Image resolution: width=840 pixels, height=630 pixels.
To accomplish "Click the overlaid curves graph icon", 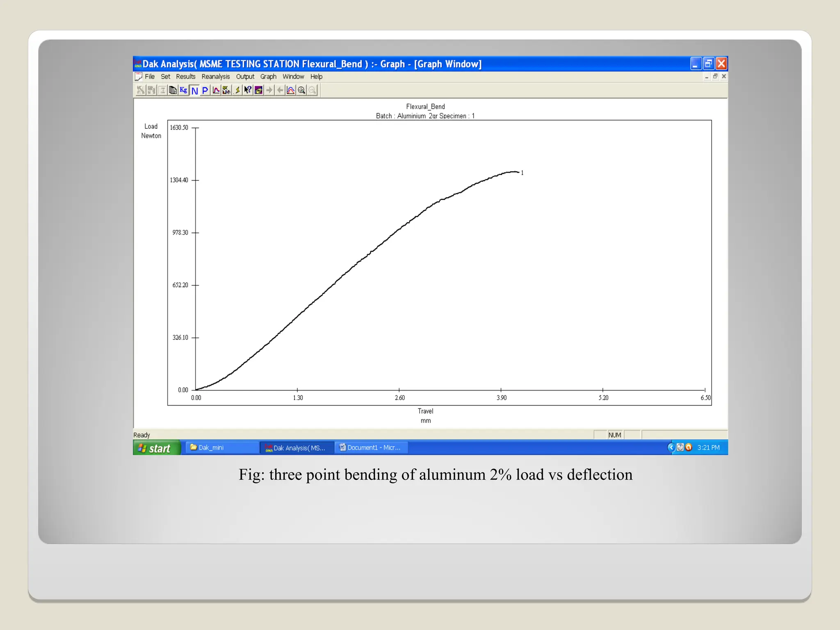I will pos(290,90).
